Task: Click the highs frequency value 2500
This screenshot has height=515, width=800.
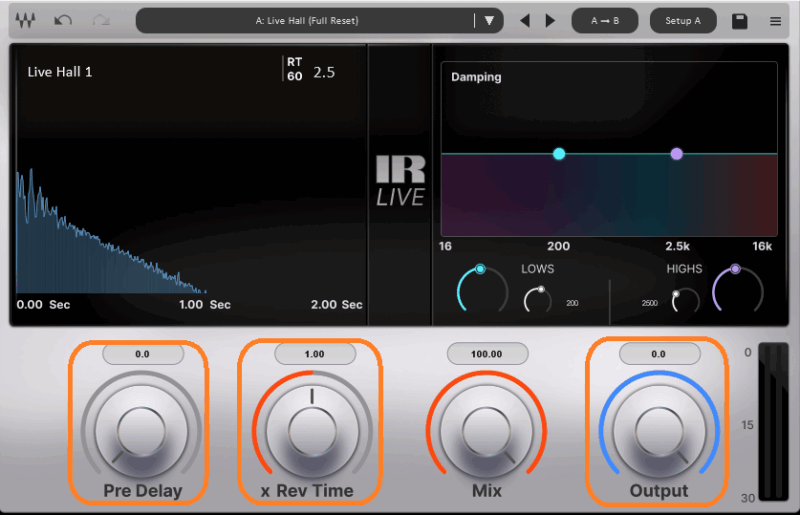Action: pos(649,303)
